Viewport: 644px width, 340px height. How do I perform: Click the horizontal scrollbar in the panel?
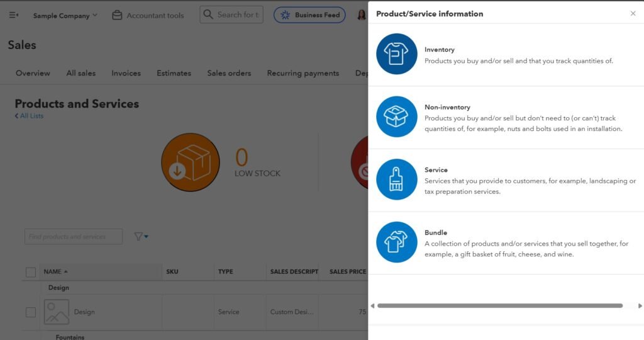(500, 306)
